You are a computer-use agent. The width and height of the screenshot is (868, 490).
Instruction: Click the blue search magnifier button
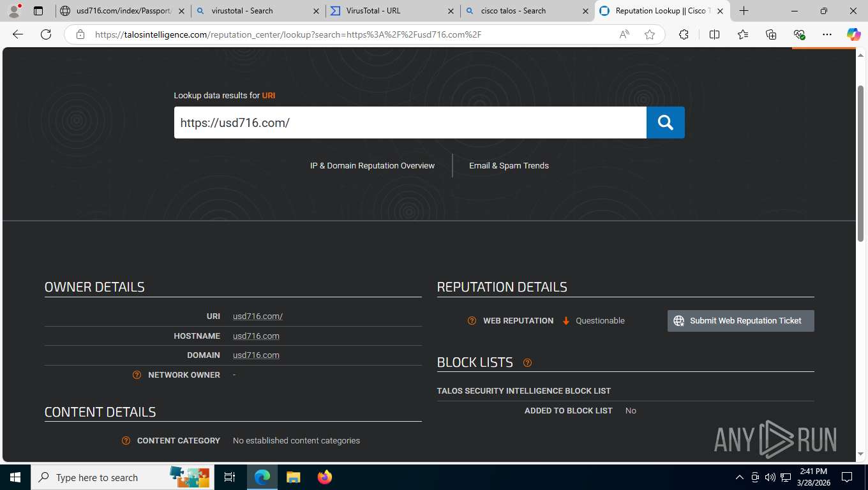[x=665, y=122]
